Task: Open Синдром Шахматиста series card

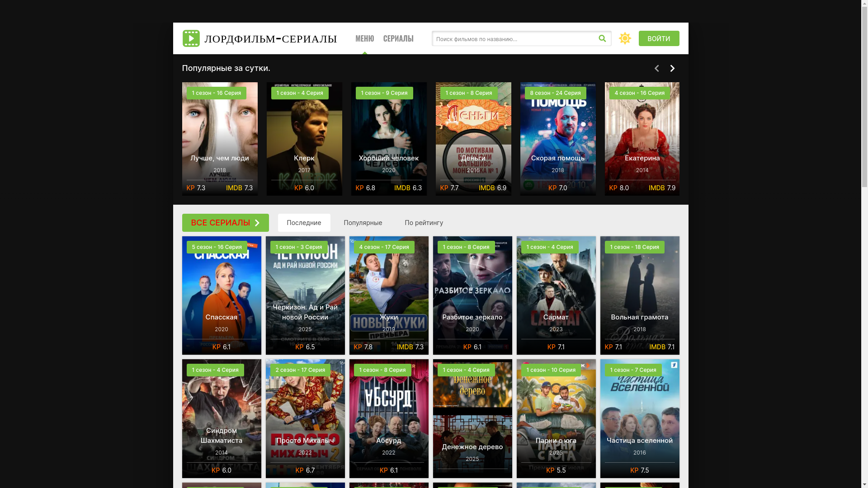Action: [222, 418]
